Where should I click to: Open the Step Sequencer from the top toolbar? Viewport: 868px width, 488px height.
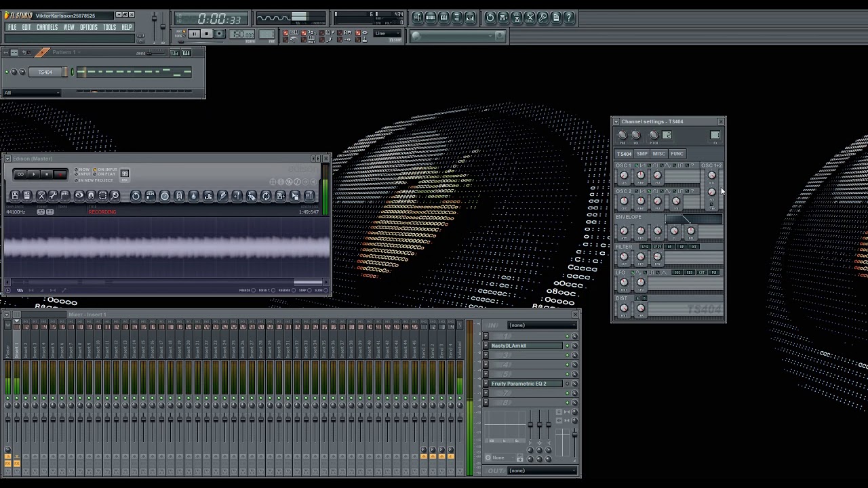pyautogui.click(x=431, y=18)
